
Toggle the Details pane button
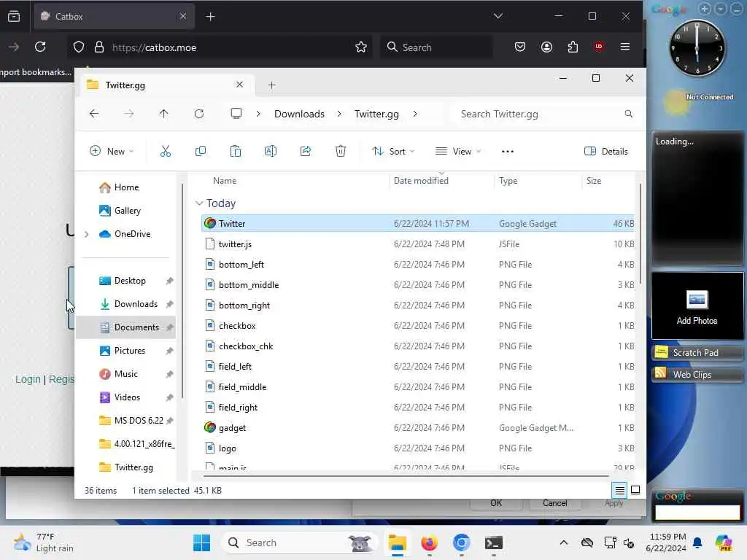[x=606, y=152]
